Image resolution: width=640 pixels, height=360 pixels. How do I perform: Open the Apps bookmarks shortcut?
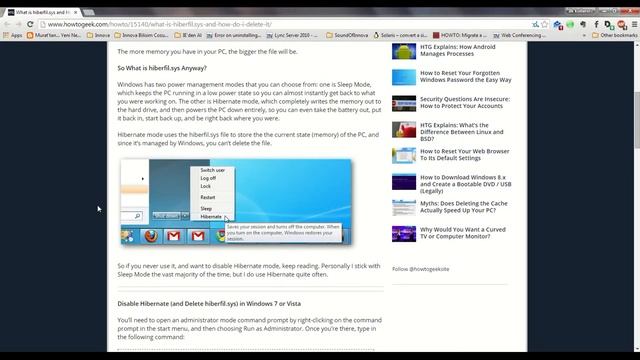click(13, 36)
